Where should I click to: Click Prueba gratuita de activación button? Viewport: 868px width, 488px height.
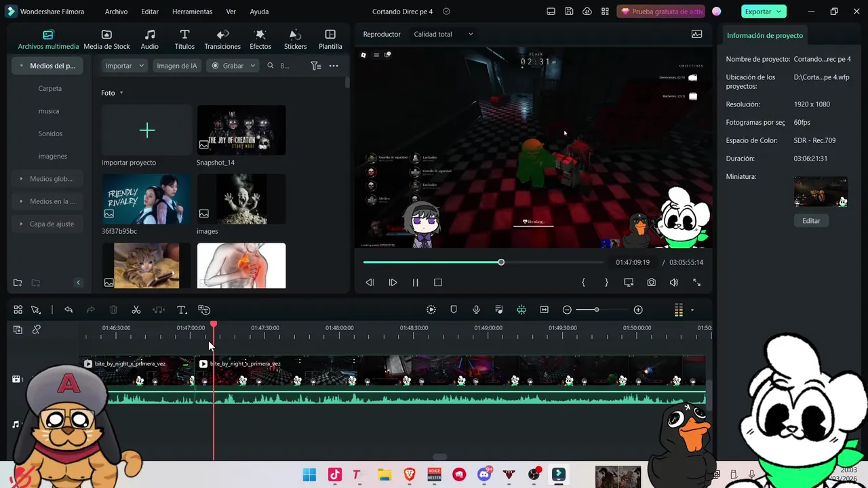(x=661, y=12)
